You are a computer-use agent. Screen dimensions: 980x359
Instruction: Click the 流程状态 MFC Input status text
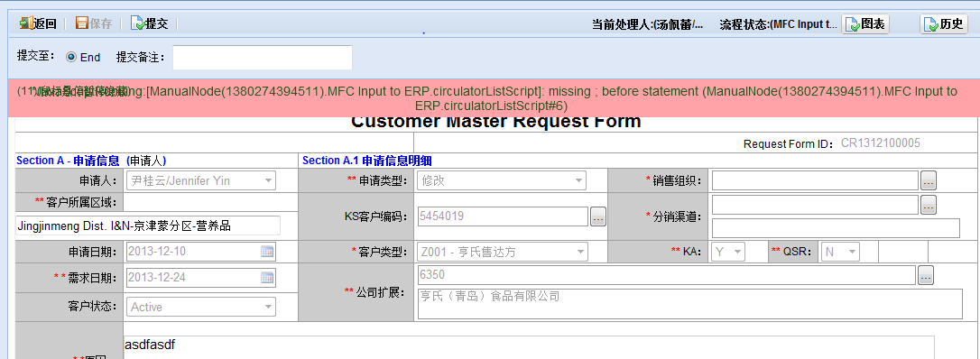(779, 25)
